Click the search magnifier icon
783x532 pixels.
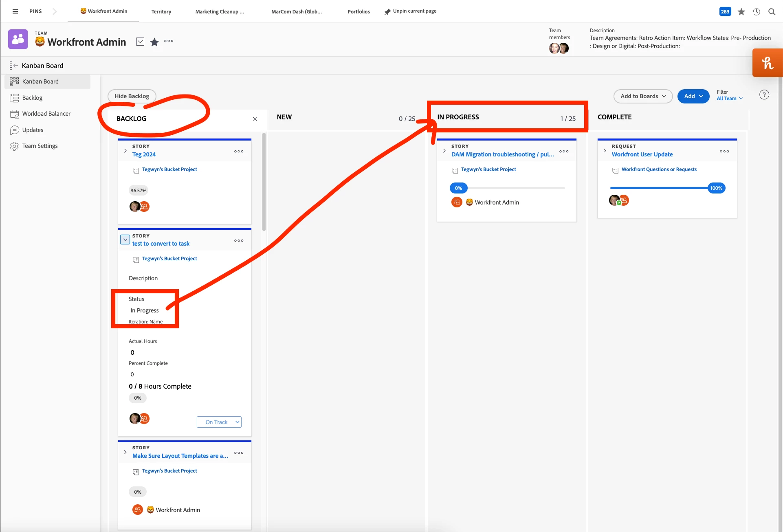pos(772,12)
